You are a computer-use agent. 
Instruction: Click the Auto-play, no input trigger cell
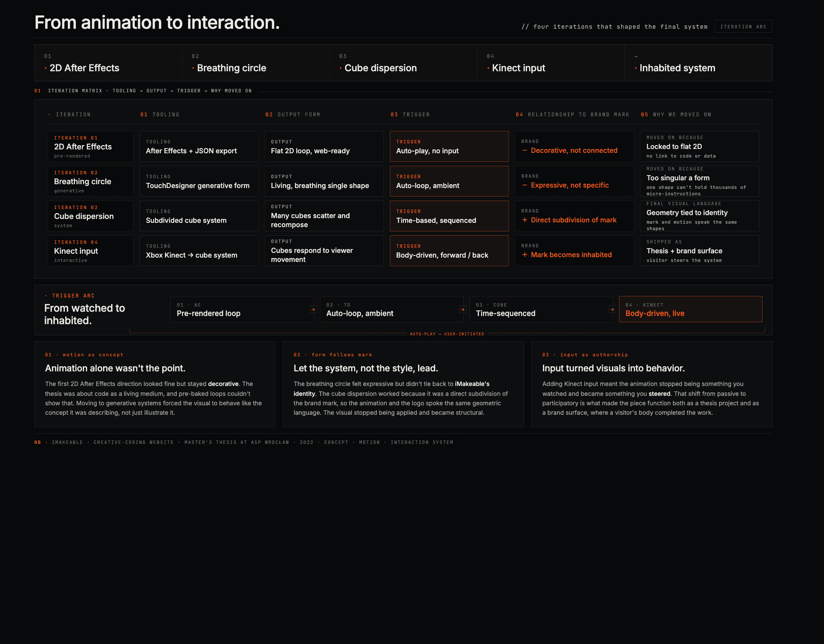(449, 146)
